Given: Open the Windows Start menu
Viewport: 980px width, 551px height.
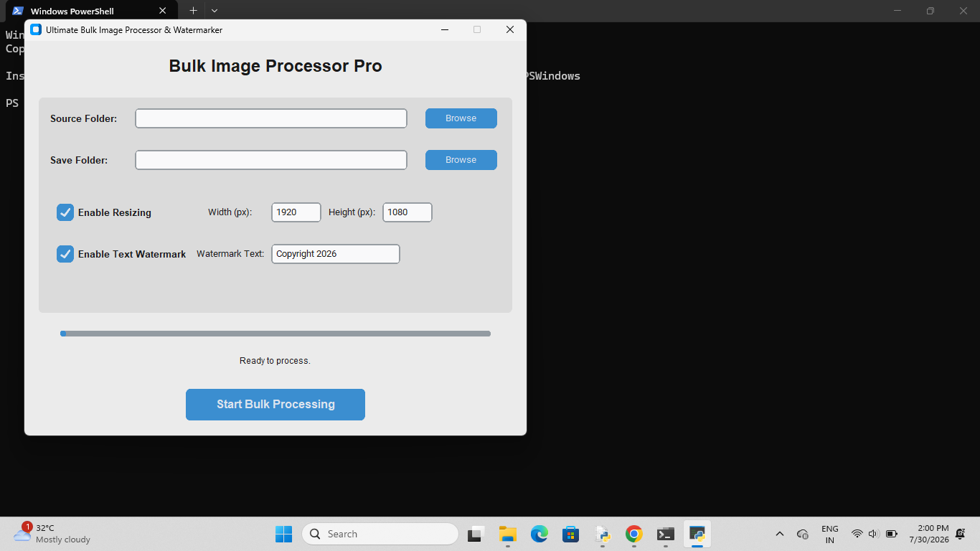Looking at the screenshot, I should [x=283, y=534].
